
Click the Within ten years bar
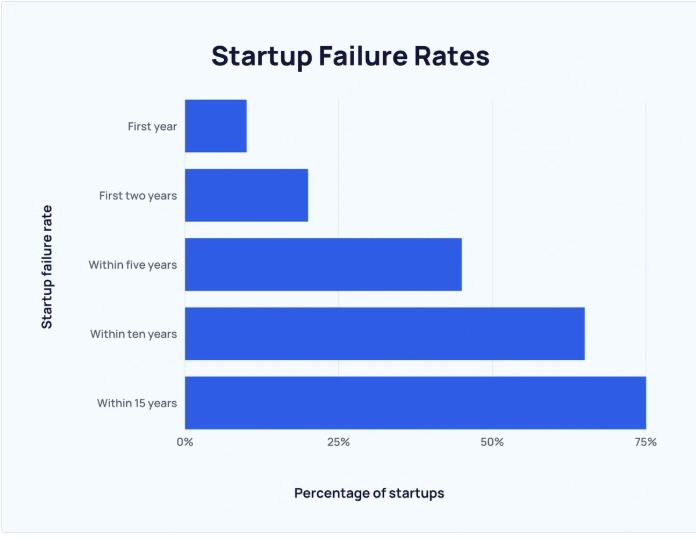tap(384, 333)
